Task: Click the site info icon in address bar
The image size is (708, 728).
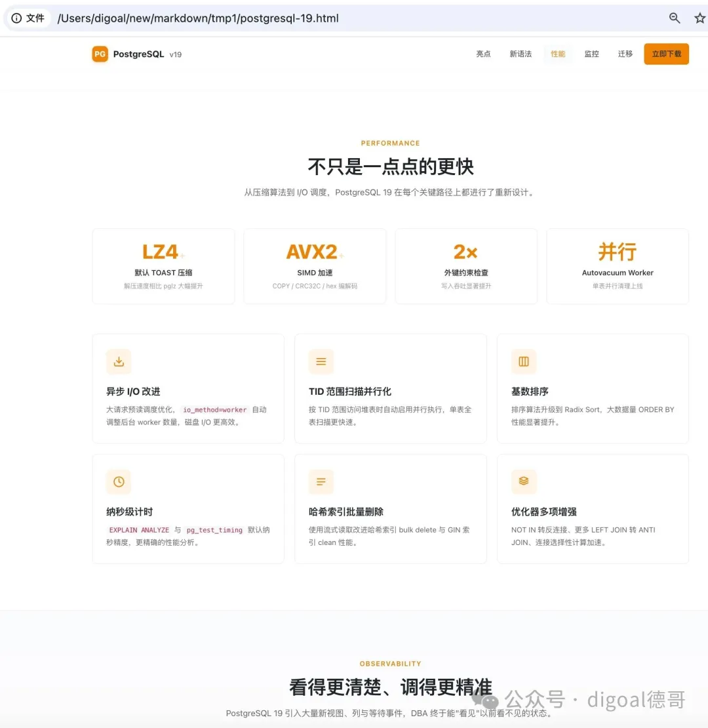Action: [16, 18]
